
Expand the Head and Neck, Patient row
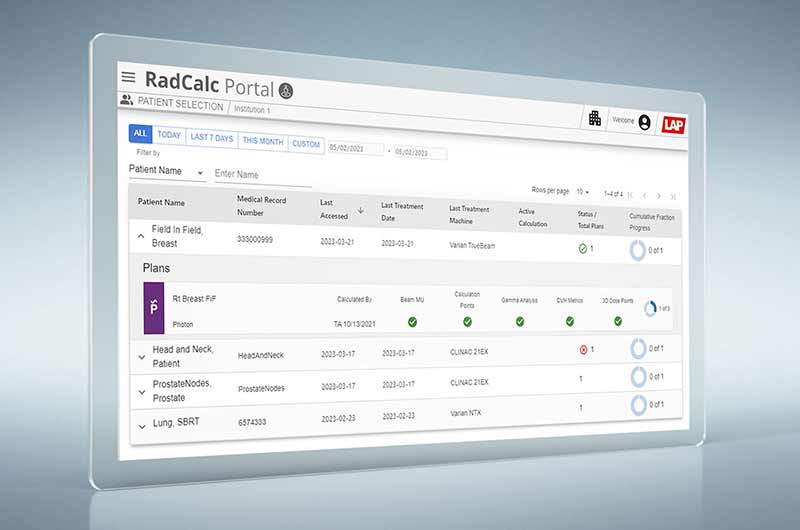tap(142, 358)
